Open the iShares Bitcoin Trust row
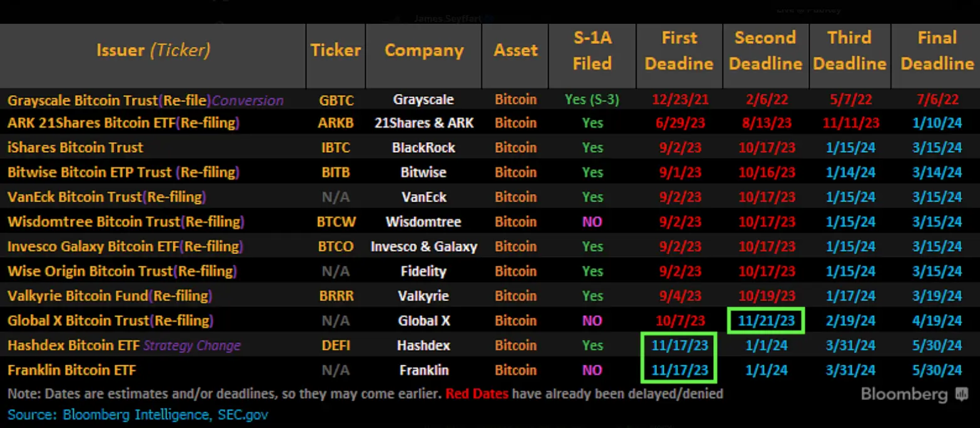Screen dimensions: 980x428 [x=75, y=148]
